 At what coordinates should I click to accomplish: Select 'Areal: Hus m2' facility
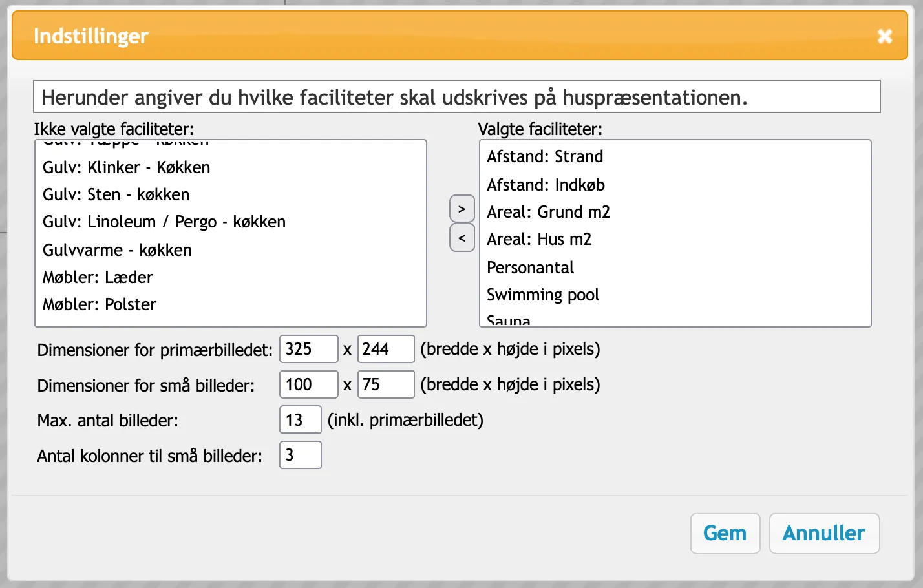[540, 239]
